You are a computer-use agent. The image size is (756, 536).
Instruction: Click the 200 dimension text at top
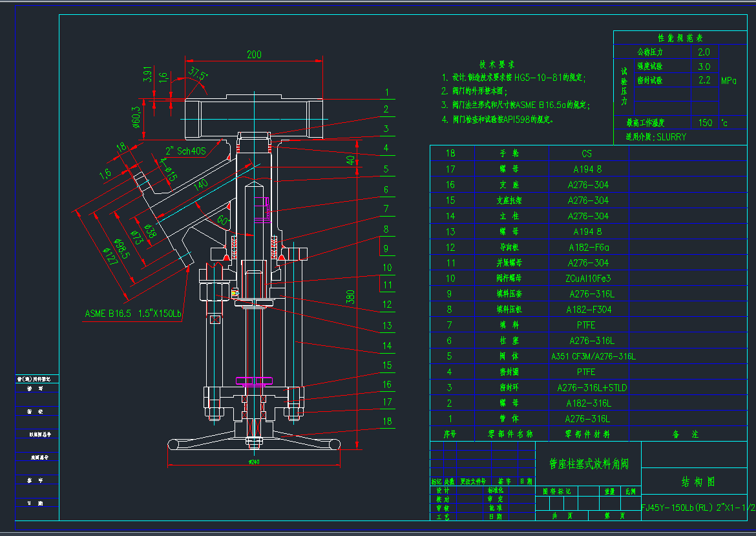pos(254,55)
